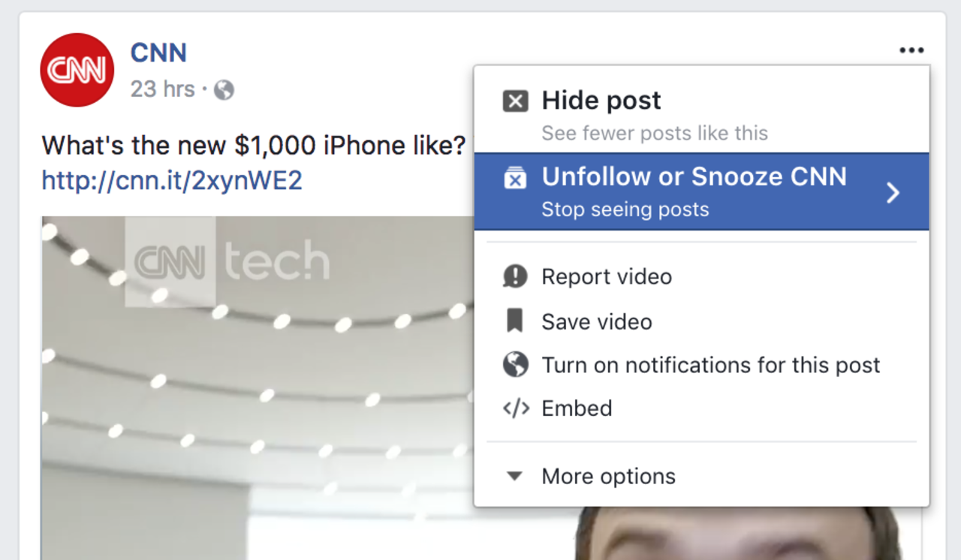
Task: Click the notifications globe icon
Action: (515, 365)
